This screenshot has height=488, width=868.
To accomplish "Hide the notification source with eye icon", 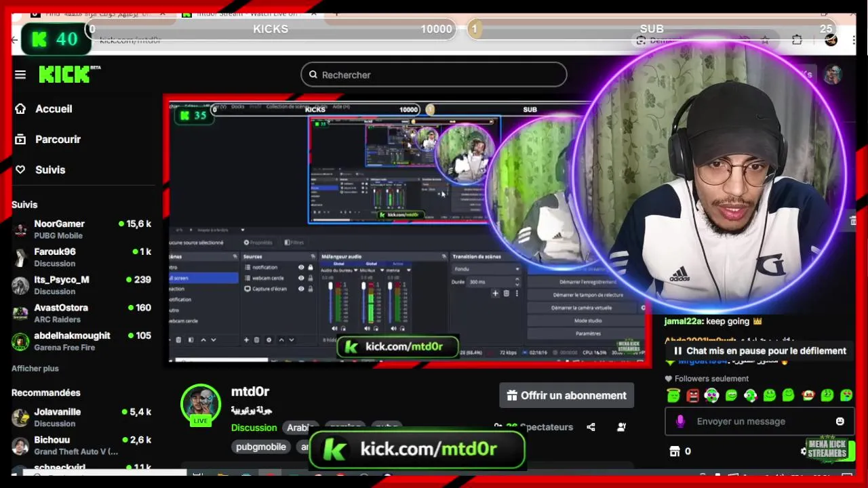I will point(301,267).
